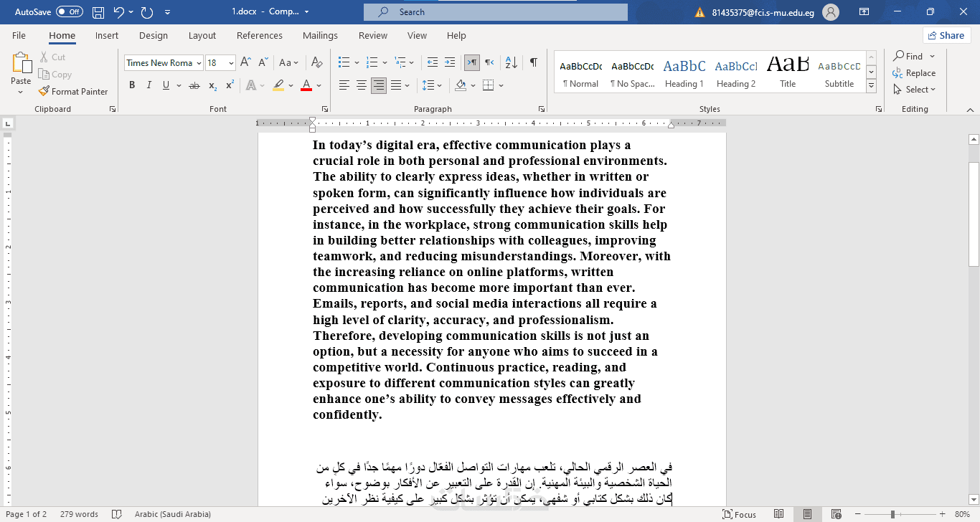
Task: Apply a numbered list
Action: coord(372,63)
